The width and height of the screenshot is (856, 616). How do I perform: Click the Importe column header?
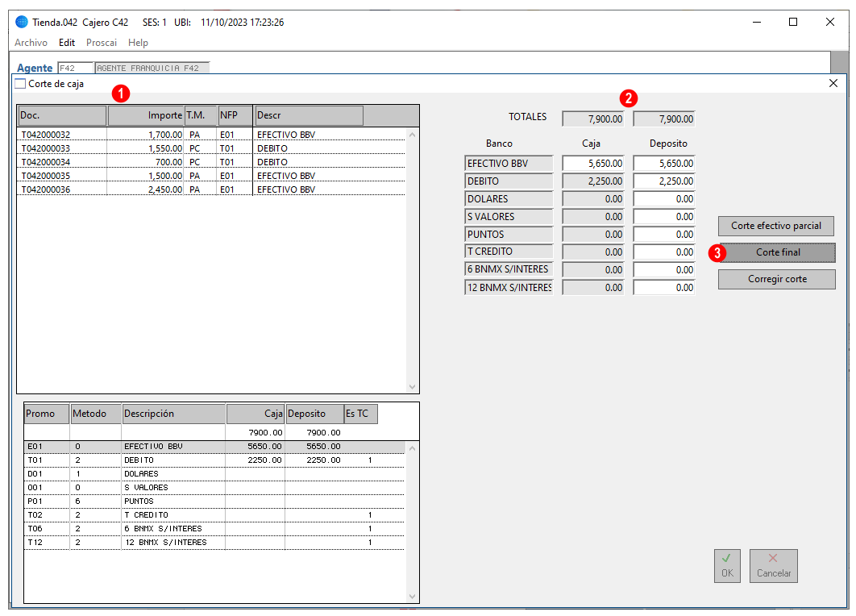146,115
